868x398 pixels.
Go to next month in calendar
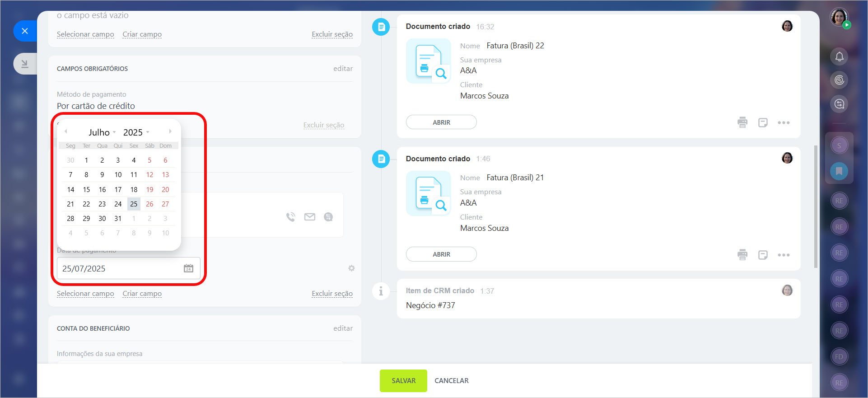pos(170,131)
